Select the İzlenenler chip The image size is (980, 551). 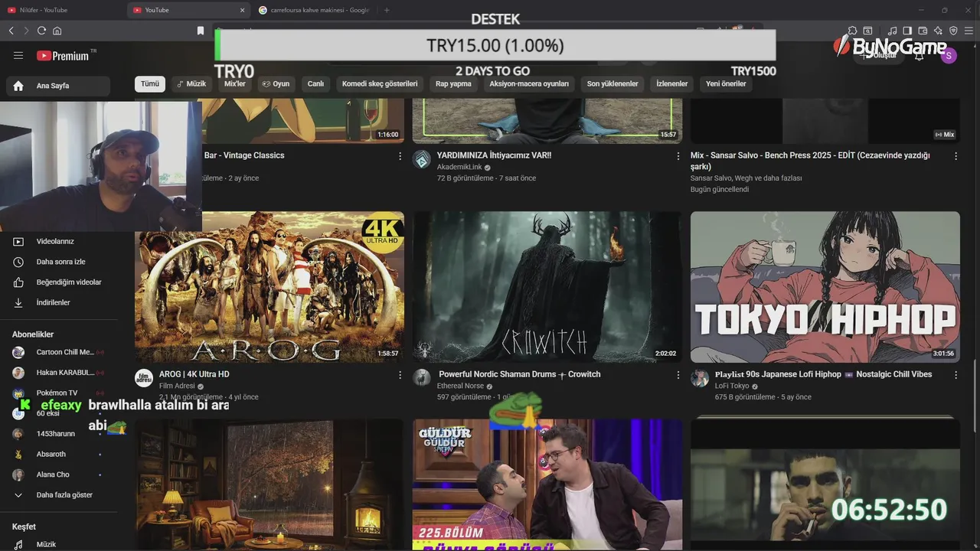coord(672,84)
